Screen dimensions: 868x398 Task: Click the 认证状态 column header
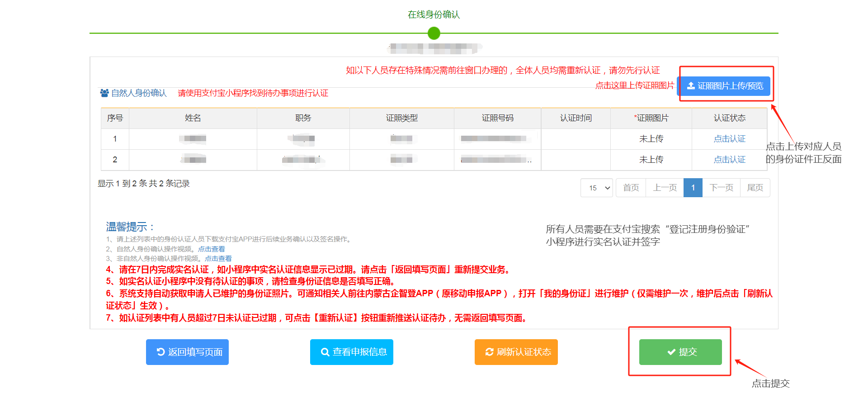[x=729, y=118]
